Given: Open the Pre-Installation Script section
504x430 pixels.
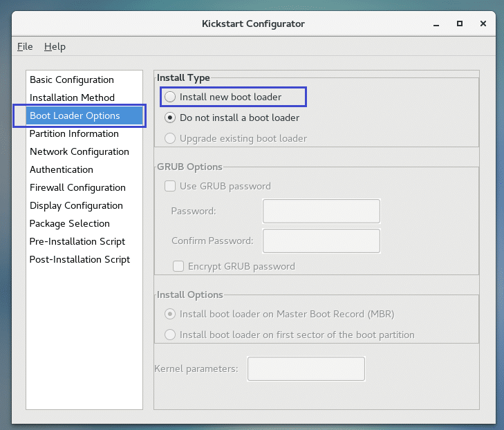Looking at the screenshot, I should click(x=77, y=241).
